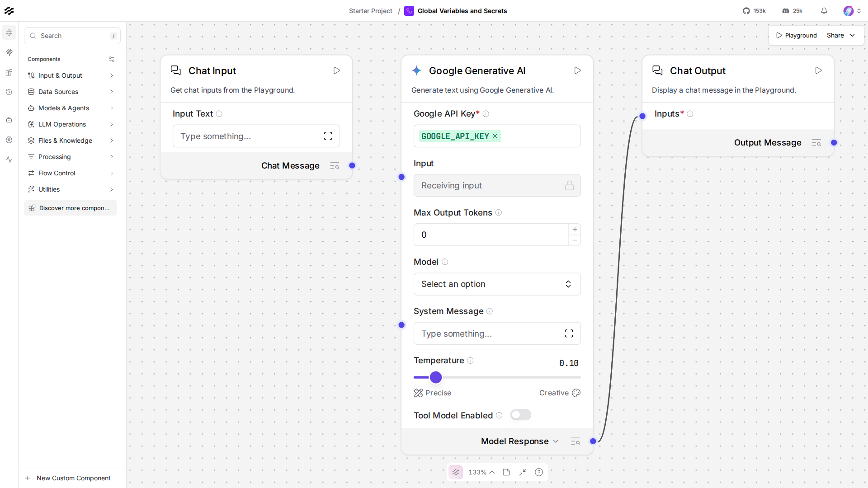Image resolution: width=868 pixels, height=488 pixels.
Task: Run the Google Generative AI component
Action: 578,70
